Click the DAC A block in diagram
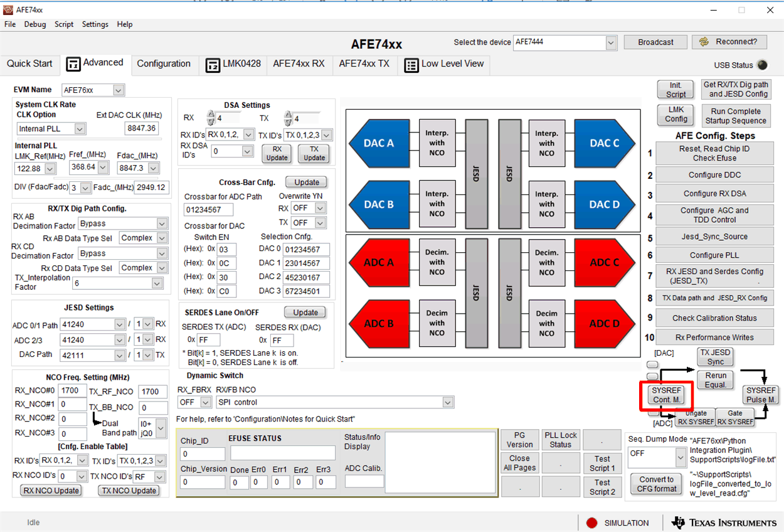This screenshot has width=784, height=532. coord(378,143)
